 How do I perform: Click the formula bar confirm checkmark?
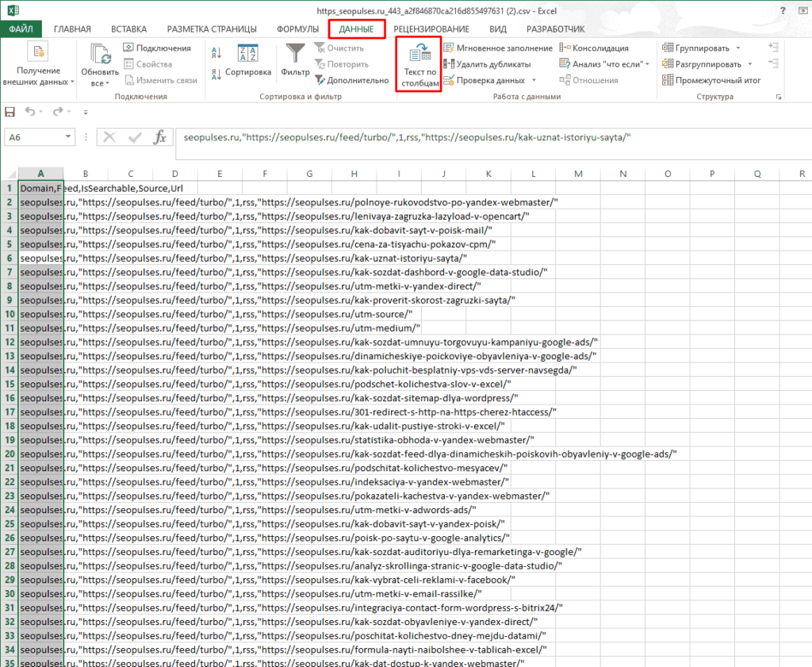point(135,137)
